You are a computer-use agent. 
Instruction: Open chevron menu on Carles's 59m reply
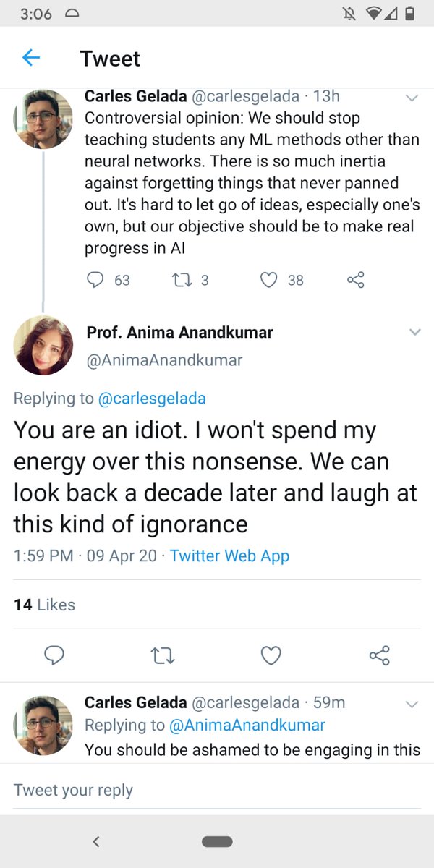412,704
